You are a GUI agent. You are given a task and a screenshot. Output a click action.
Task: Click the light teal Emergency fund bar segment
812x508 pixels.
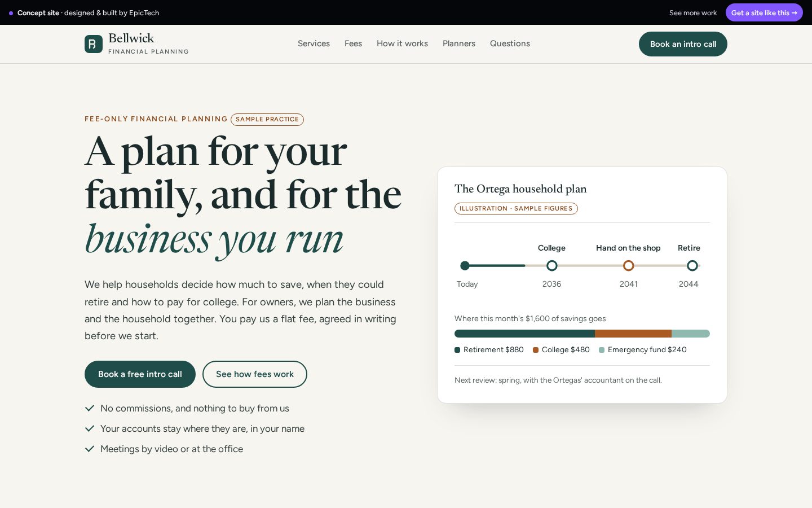691,334
